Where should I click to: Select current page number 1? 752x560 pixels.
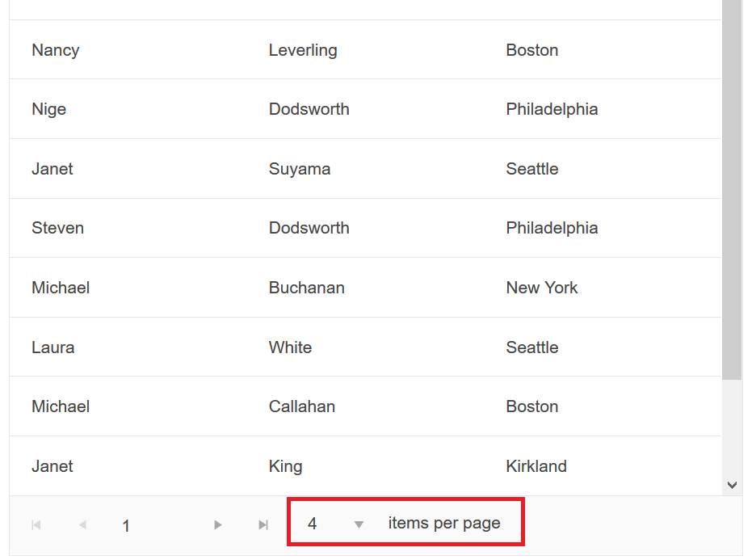pyautogui.click(x=126, y=526)
